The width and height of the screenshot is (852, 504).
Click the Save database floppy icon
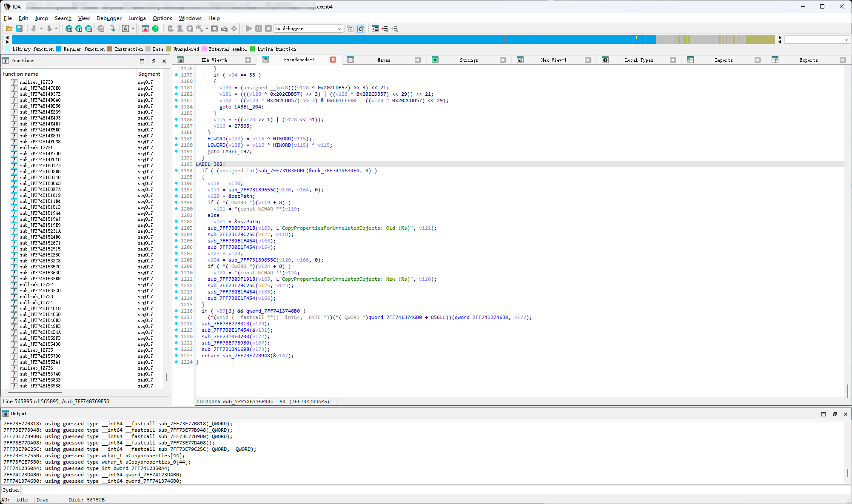pos(19,28)
